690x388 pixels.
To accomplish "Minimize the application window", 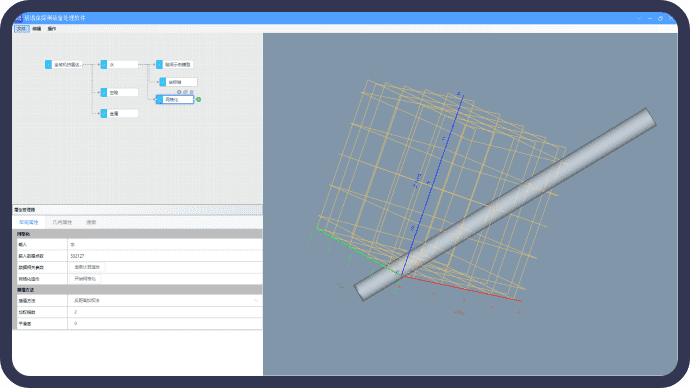I will [650, 18].
